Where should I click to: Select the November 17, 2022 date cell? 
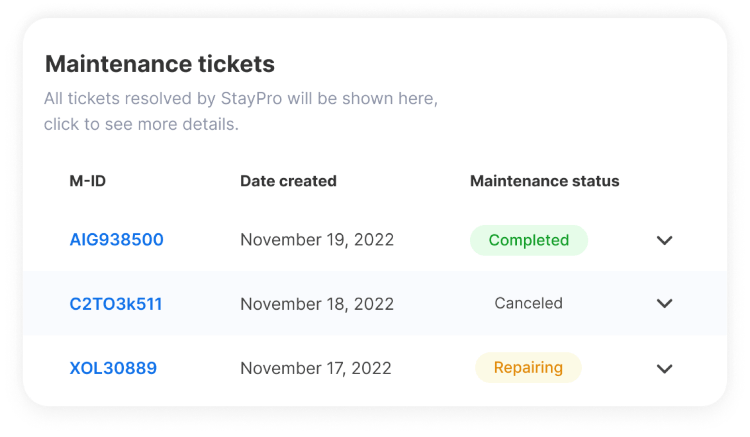click(x=316, y=368)
